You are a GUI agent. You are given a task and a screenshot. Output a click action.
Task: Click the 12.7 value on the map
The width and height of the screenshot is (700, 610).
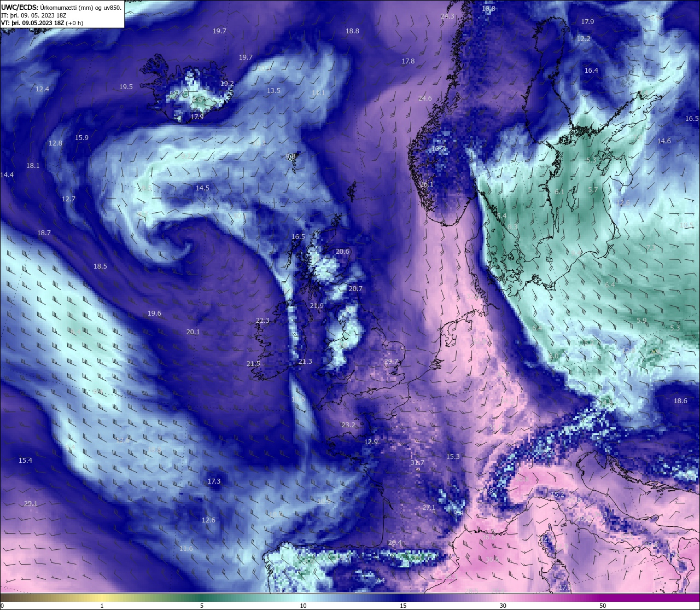[x=68, y=199]
